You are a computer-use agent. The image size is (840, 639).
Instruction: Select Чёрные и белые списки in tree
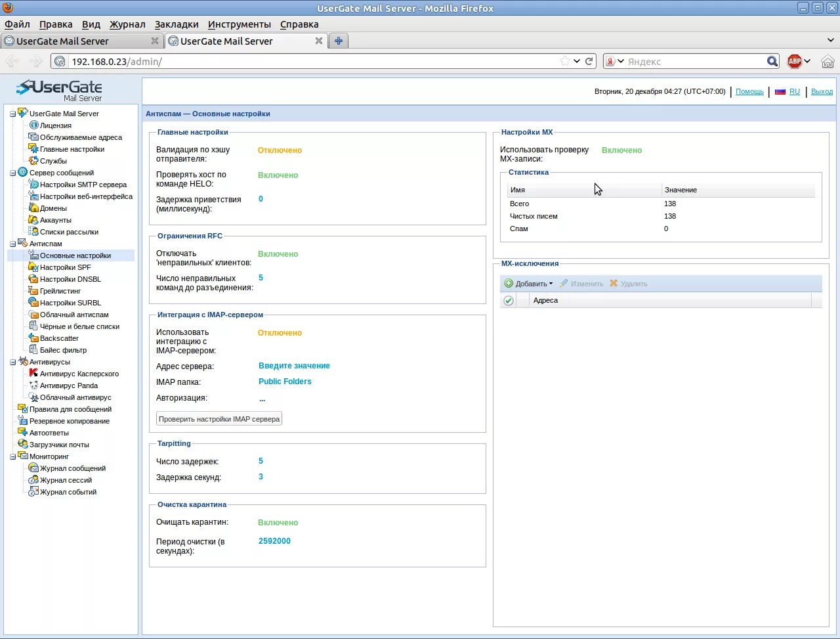79,326
